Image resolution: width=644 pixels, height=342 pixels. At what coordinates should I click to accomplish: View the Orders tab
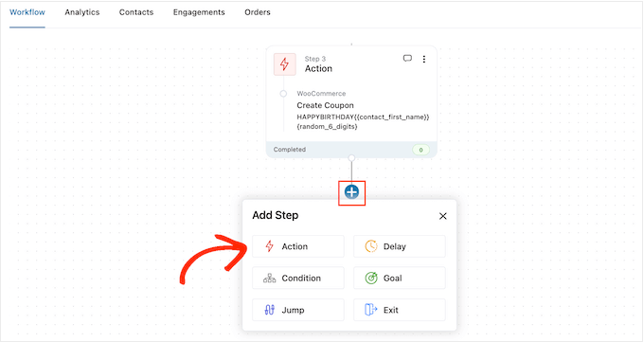tap(258, 12)
